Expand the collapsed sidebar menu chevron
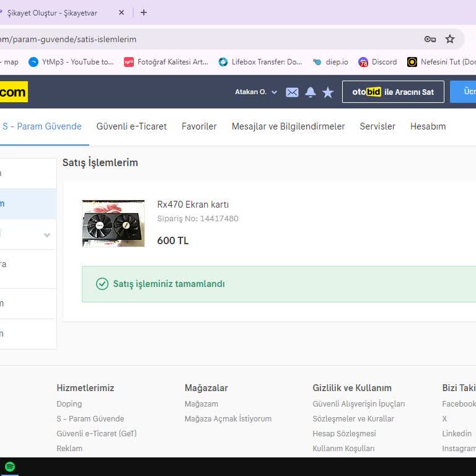This screenshot has height=476, width=476. coord(47,235)
